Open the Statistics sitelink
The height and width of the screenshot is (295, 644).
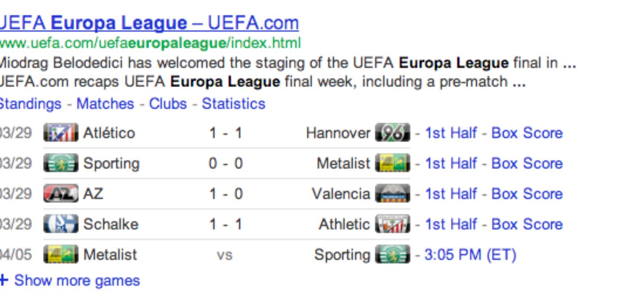pos(233,103)
